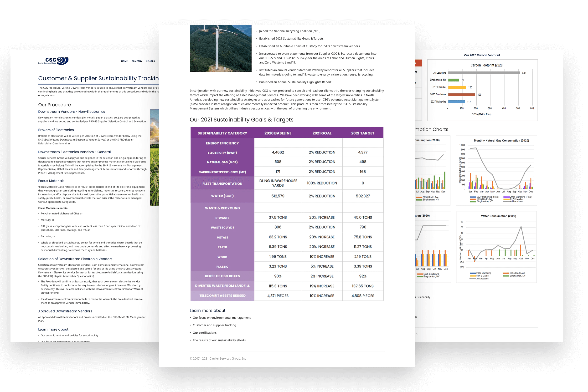Select the ELECTRICITY (KWH) row label
The height and width of the screenshot is (392, 588).
tap(222, 153)
